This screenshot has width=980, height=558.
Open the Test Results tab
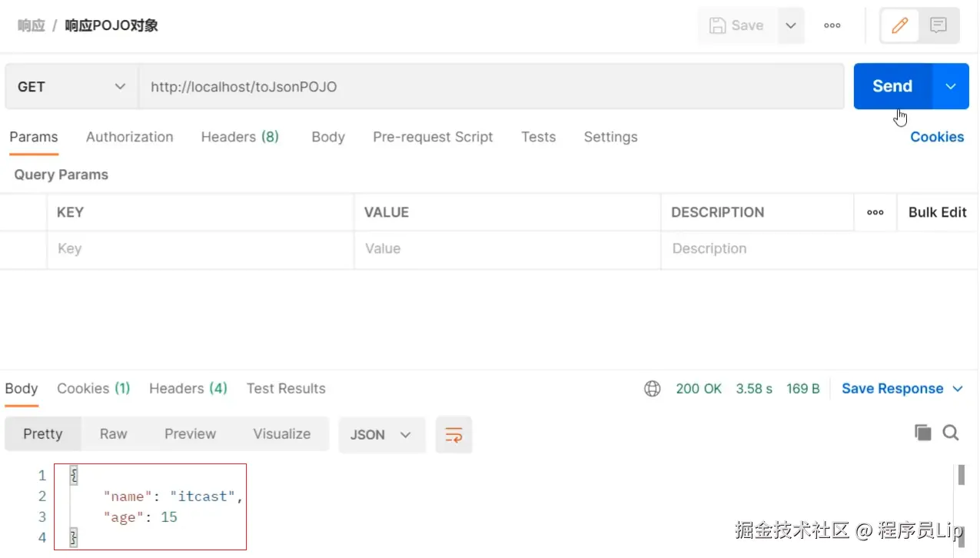(286, 389)
